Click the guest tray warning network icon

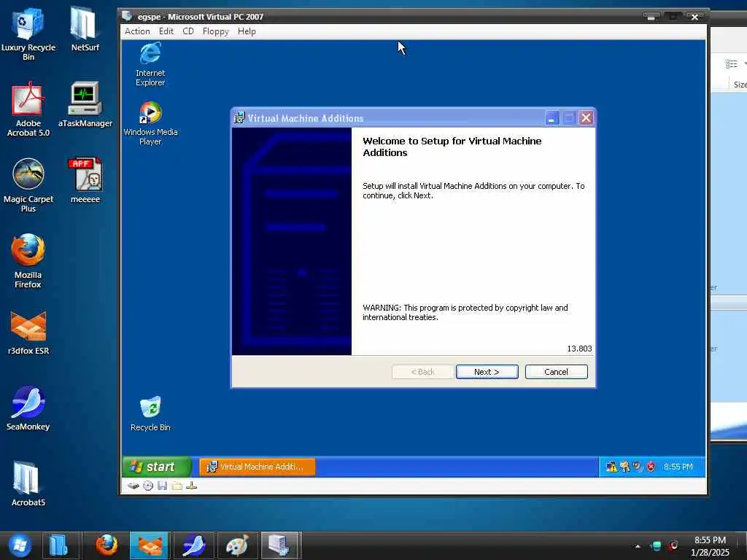611,467
